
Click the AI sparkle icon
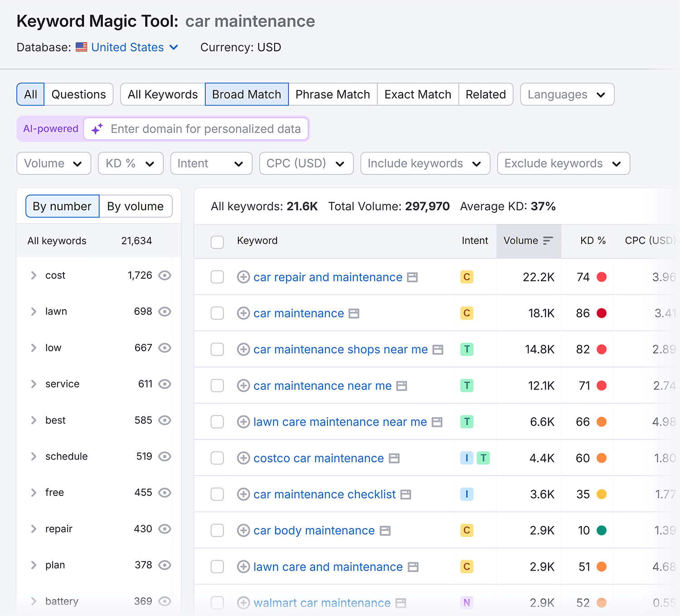(x=97, y=129)
